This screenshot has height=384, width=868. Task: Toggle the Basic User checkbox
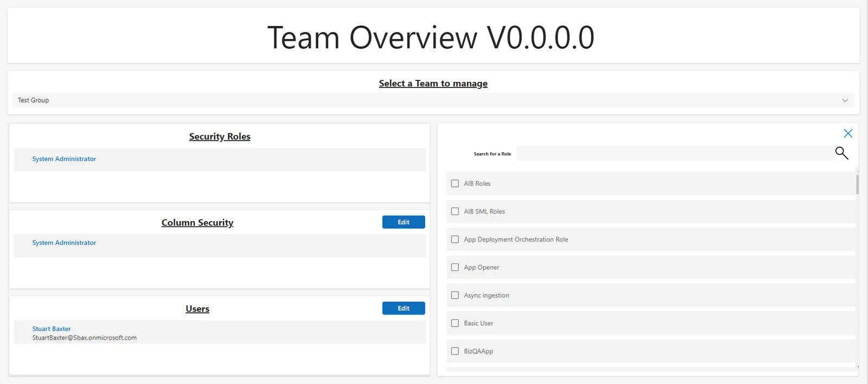pos(455,323)
